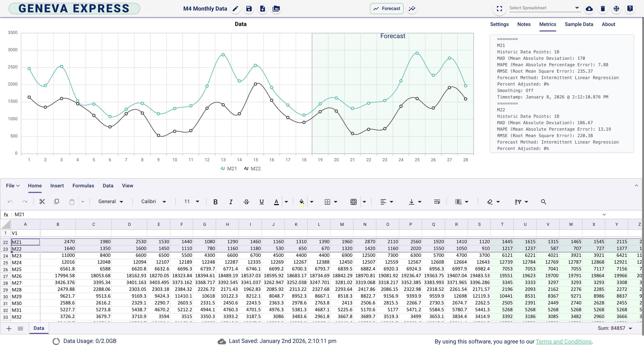The image size is (644, 354).
Task: Click inside the formula bar field
Action: [300, 214]
